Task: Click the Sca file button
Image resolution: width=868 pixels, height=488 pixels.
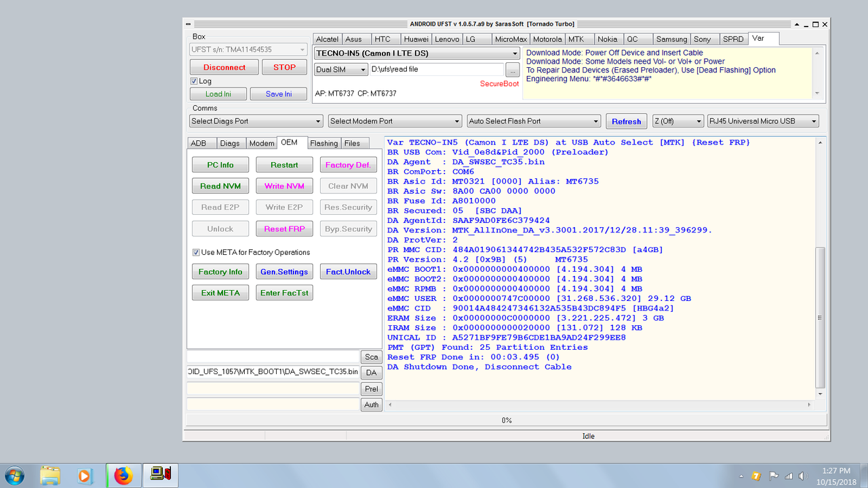Action: [372, 357]
